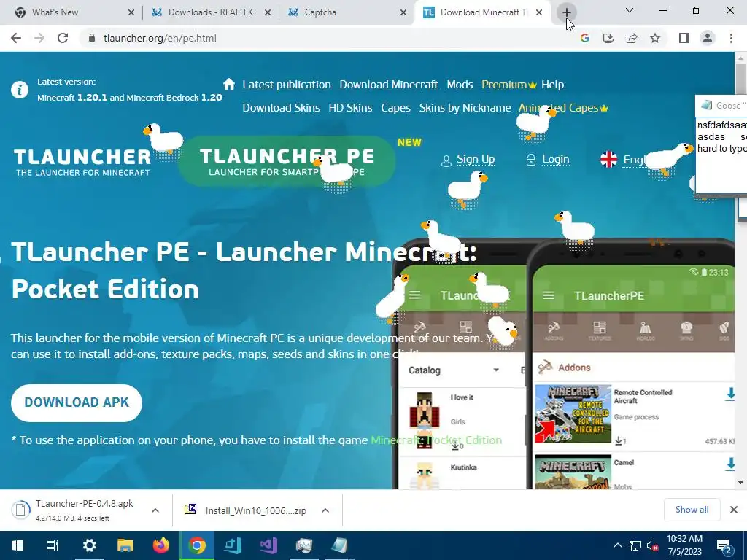747x560 pixels.
Task: Click the TLauncher PE green banner
Action: [287, 161]
